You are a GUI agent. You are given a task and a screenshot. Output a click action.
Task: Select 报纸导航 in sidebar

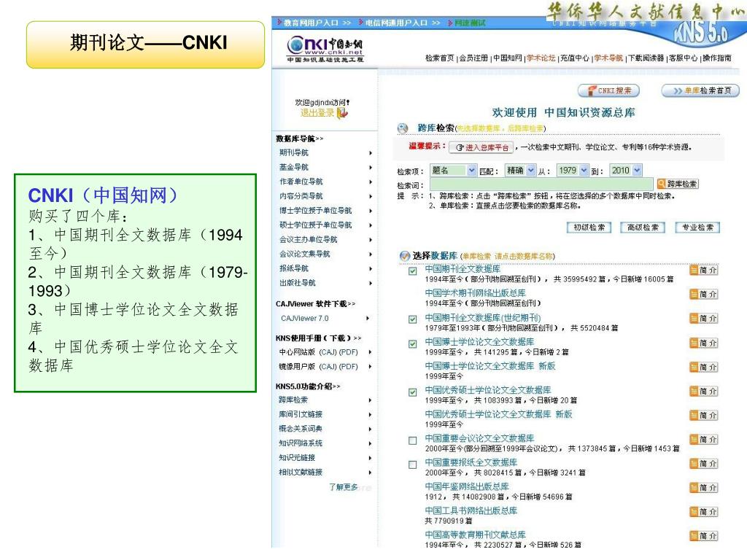click(293, 268)
